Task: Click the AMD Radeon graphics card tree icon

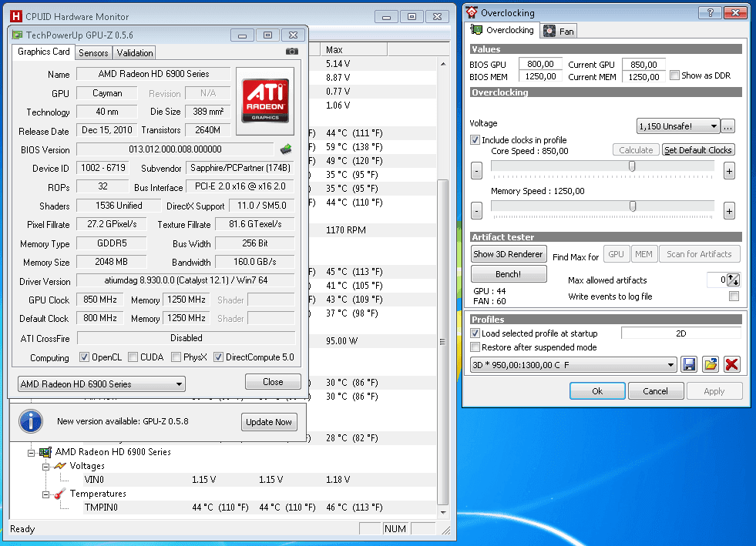Action: 45,452
